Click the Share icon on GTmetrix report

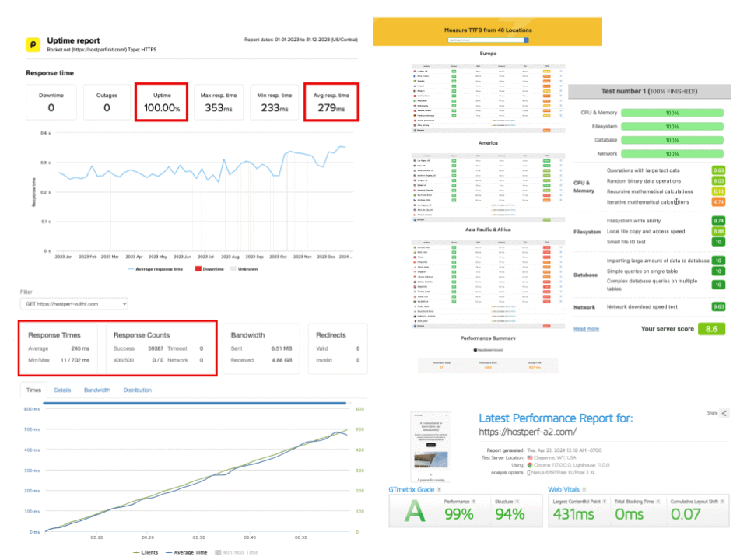[x=724, y=413]
